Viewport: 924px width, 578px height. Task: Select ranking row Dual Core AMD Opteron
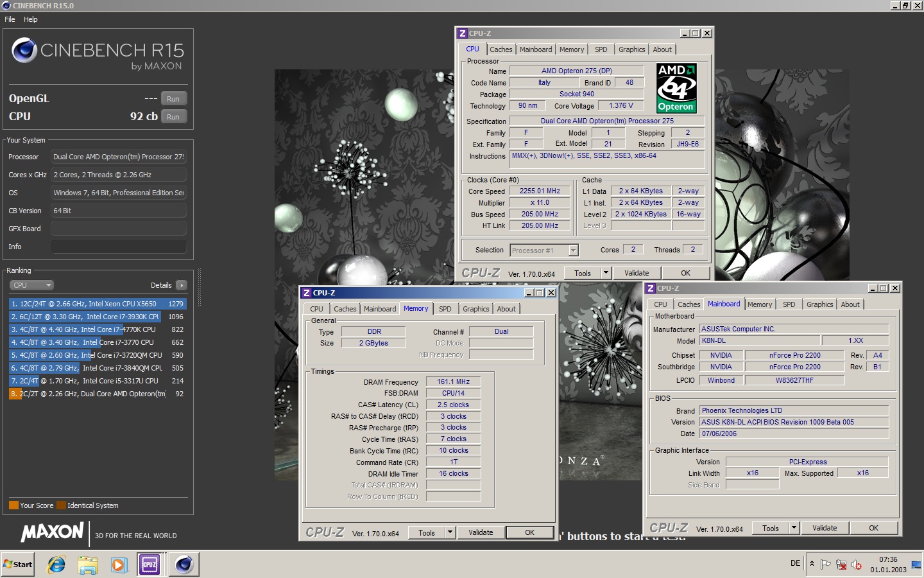[98, 394]
